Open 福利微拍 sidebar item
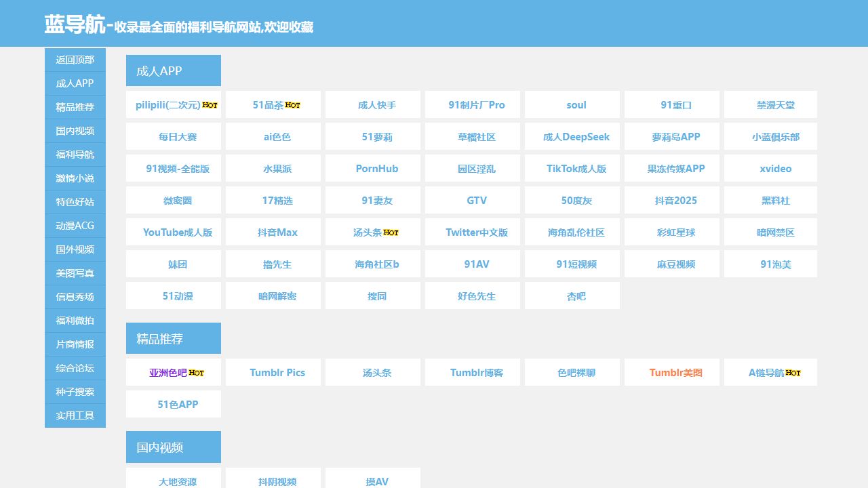 75,321
